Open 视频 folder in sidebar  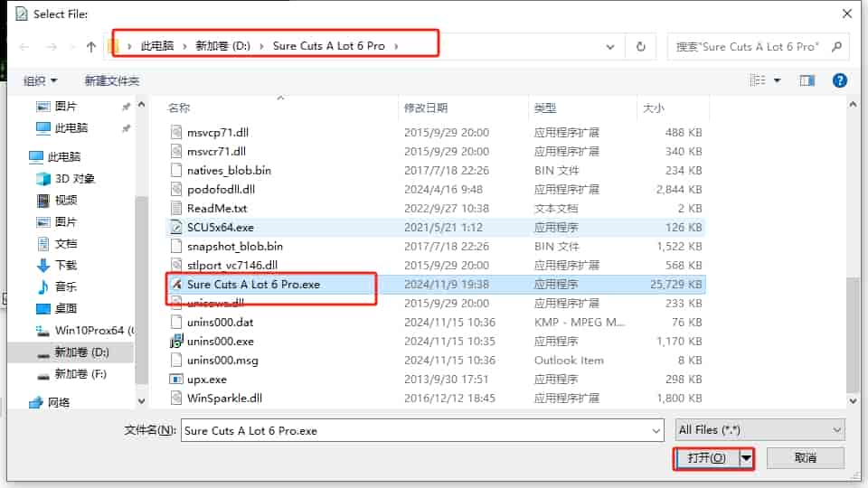pos(66,200)
